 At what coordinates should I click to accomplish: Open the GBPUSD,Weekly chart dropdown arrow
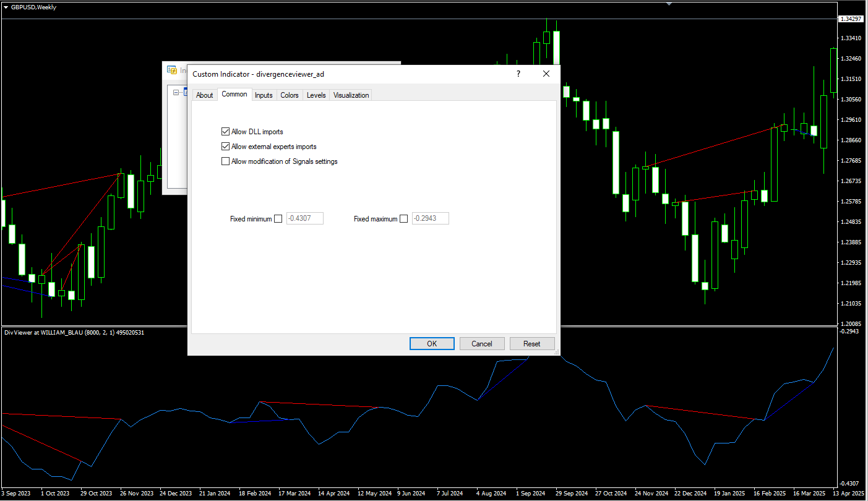click(6, 7)
